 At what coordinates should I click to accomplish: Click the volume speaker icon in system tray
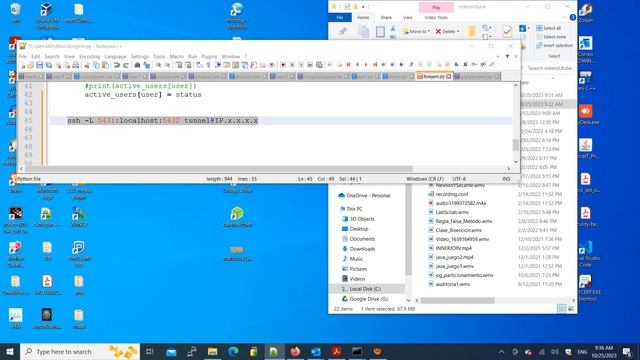(x=555, y=352)
